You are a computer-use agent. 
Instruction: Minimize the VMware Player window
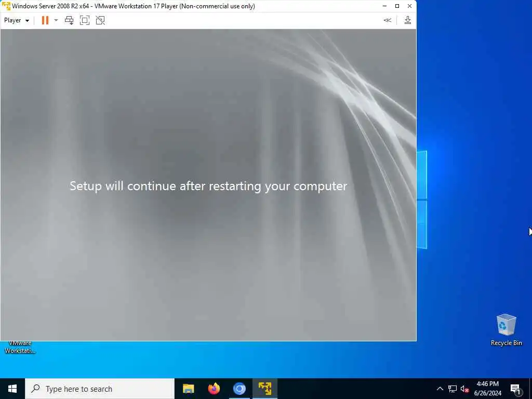[x=384, y=6]
